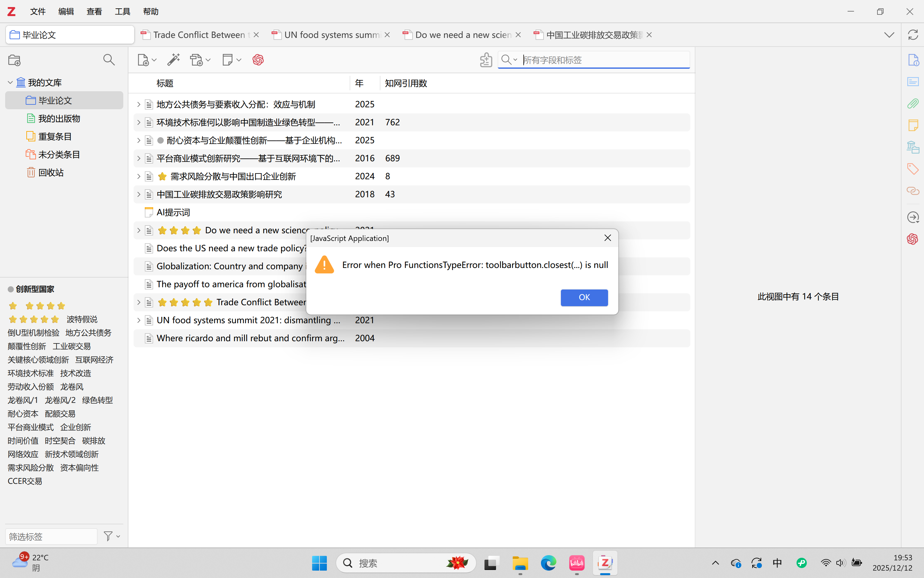Click the 筛选标签 filter input field
This screenshot has height=578, width=924.
point(51,536)
